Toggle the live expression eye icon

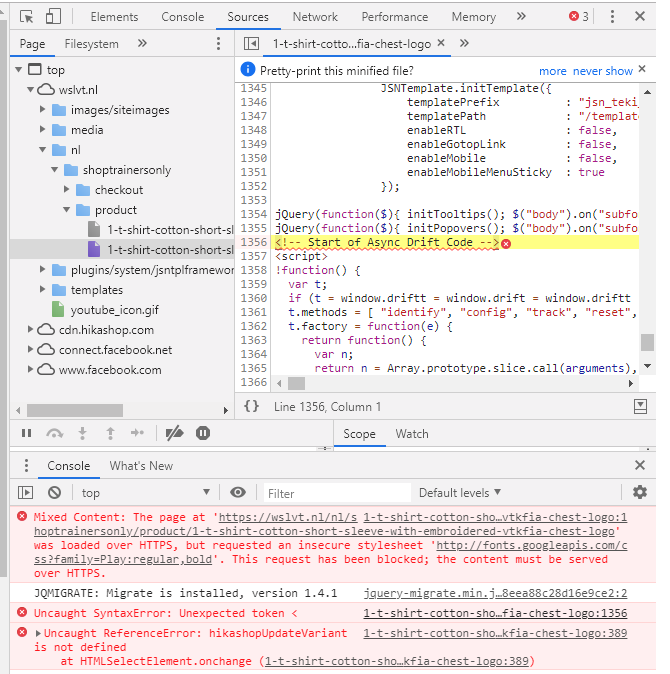pos(238,492)
